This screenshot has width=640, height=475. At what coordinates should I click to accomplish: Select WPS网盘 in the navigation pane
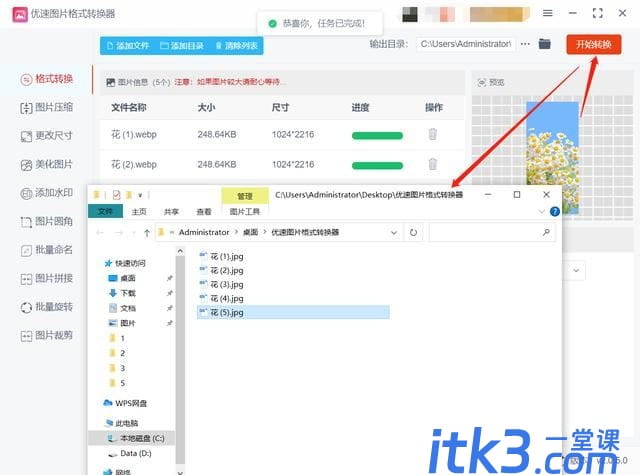click(125, 403)
